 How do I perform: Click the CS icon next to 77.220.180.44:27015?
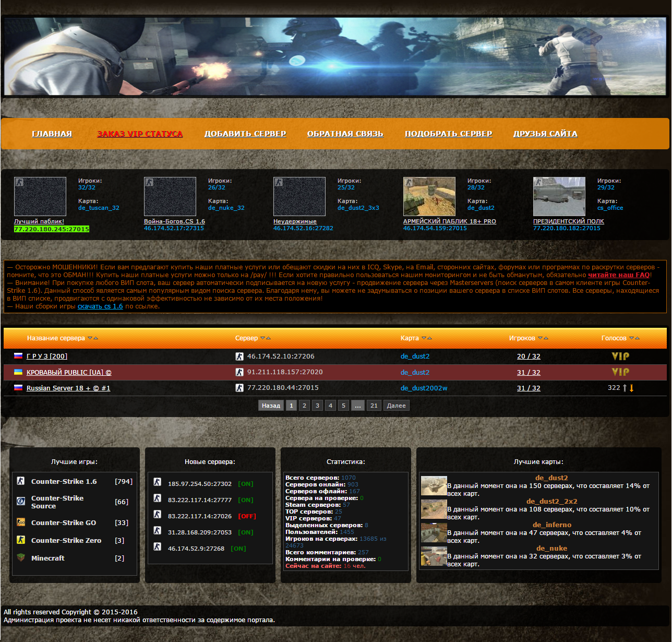(x=239, y=388)
